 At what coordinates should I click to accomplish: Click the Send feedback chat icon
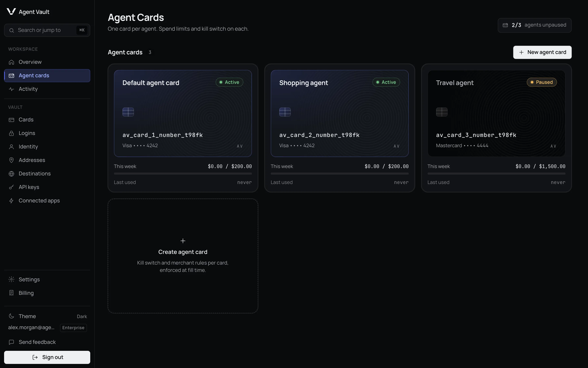click(11, 342)
